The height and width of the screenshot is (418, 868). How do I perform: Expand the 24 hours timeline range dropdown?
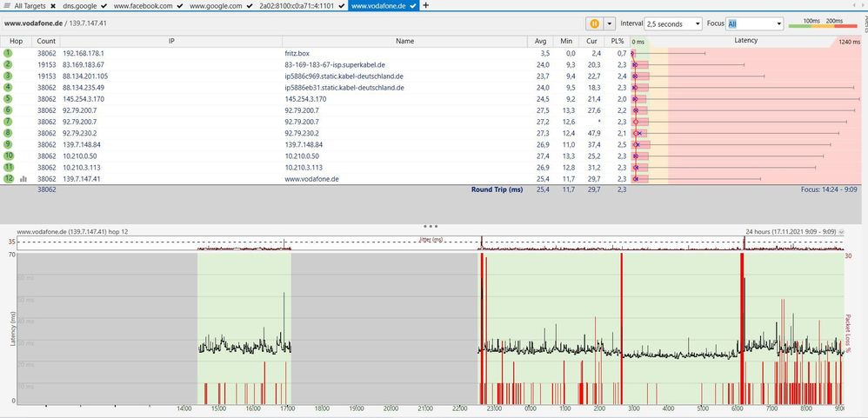[841, 232]
